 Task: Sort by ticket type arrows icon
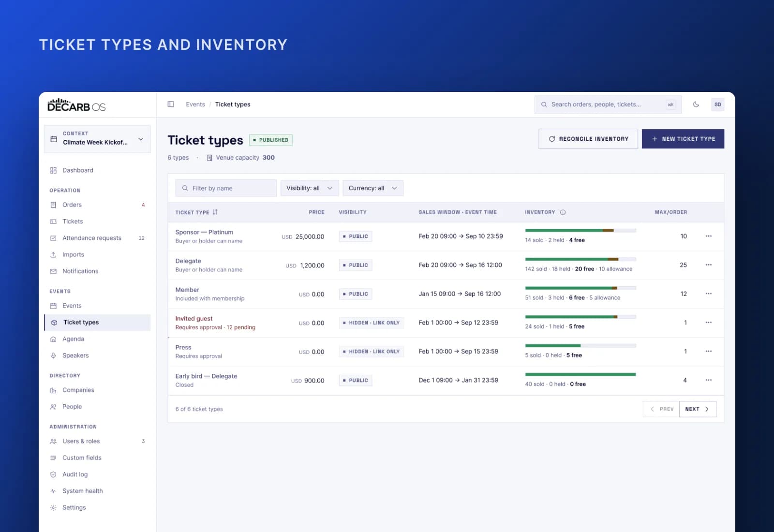click(215, 212)
